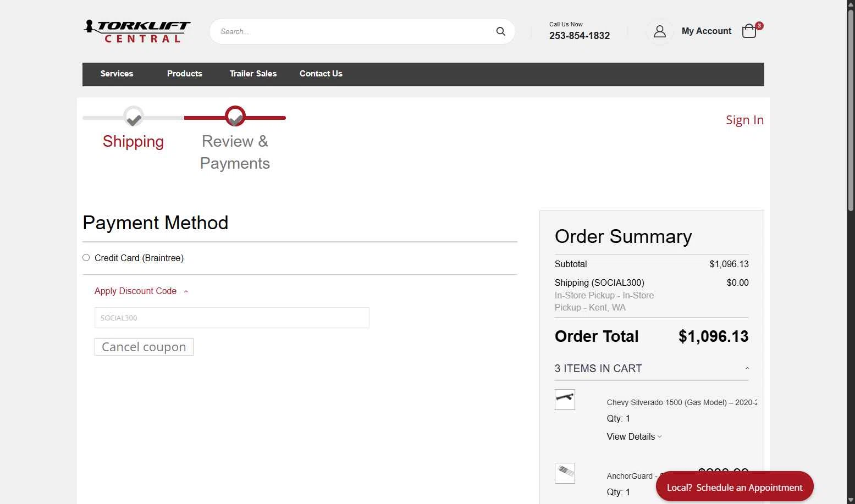Click the Sign In link

[744, 120]
